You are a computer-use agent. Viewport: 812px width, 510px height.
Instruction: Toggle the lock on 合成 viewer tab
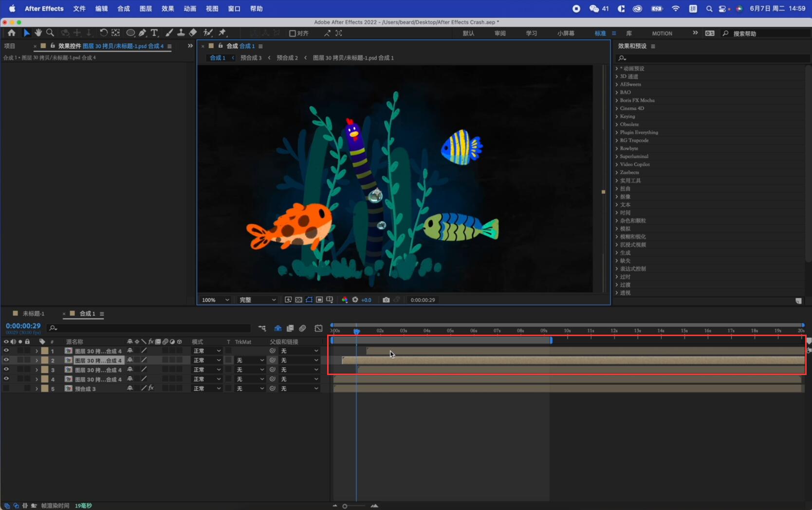pyautogui.click(x=221, y=46)
